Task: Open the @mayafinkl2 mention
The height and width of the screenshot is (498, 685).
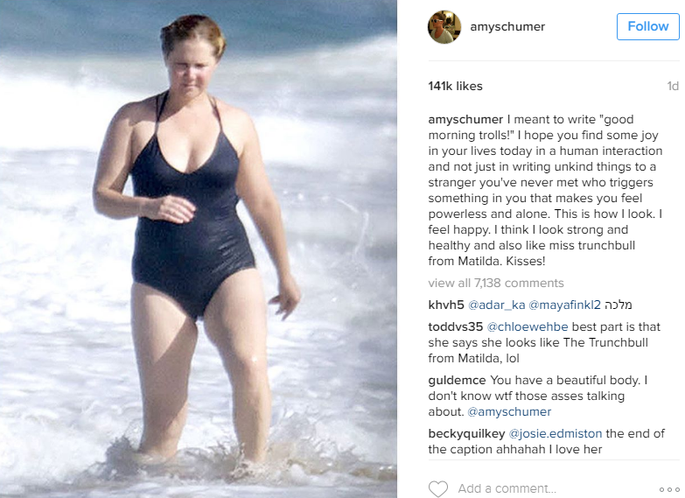Action: coord(564,305)
